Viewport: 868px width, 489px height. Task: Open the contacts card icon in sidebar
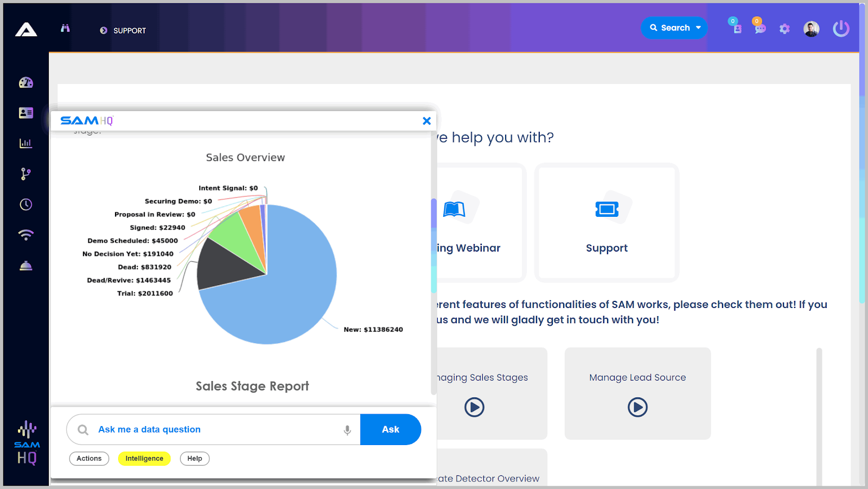(x=26, y=113)
